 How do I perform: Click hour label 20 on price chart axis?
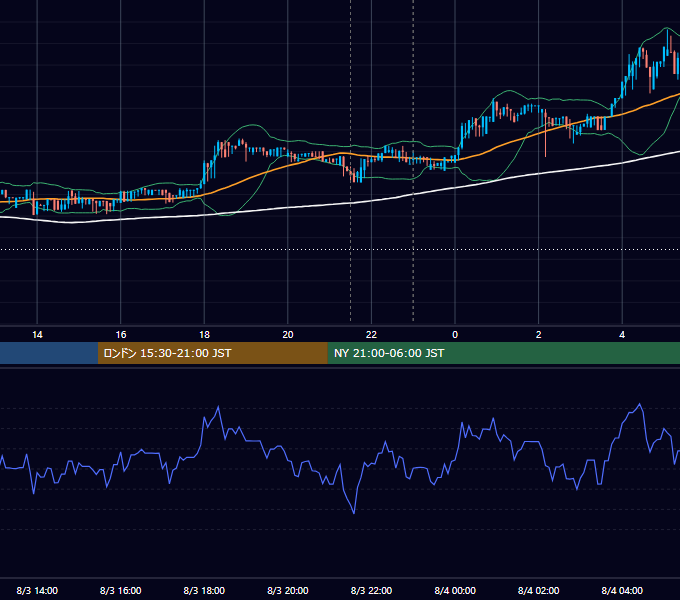(x=288, y=335)
